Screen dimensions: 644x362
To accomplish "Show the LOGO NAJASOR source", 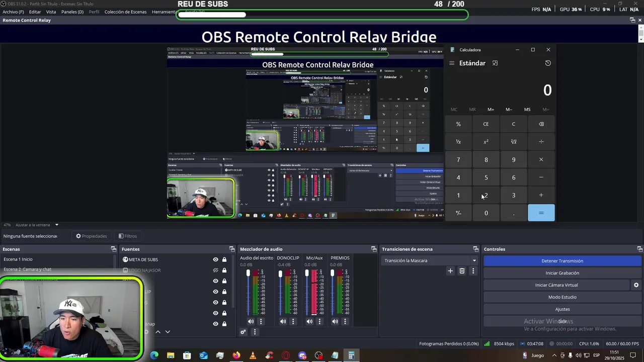I will (215, 270).
